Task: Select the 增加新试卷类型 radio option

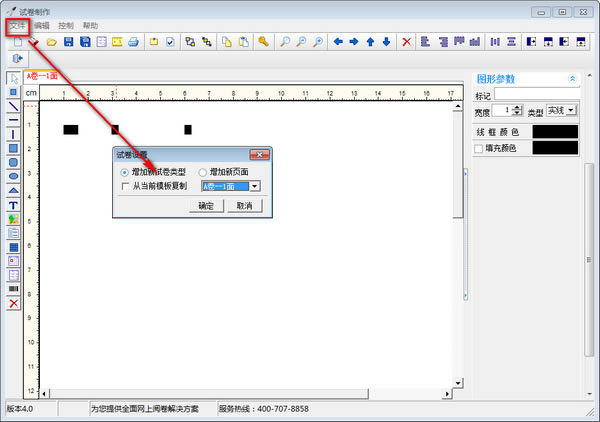Action: coord(124,172)
